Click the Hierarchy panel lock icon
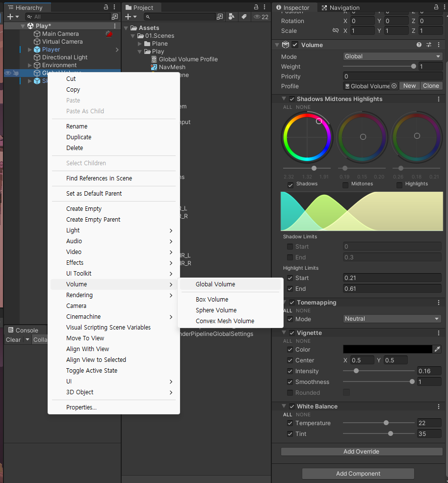 tap(106, 7)
